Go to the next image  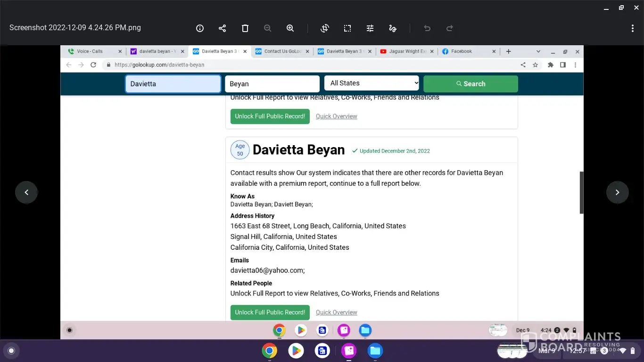(617, 192)
